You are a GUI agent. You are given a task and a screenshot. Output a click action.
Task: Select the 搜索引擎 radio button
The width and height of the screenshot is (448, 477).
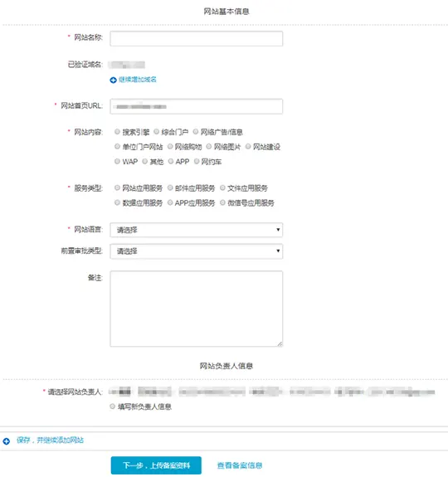click(117, 132)
